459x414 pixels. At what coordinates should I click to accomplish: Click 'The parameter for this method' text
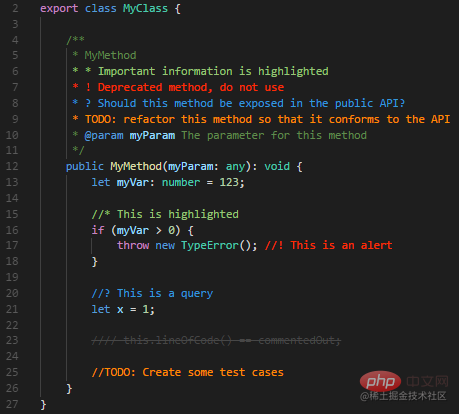pos(274,135)
